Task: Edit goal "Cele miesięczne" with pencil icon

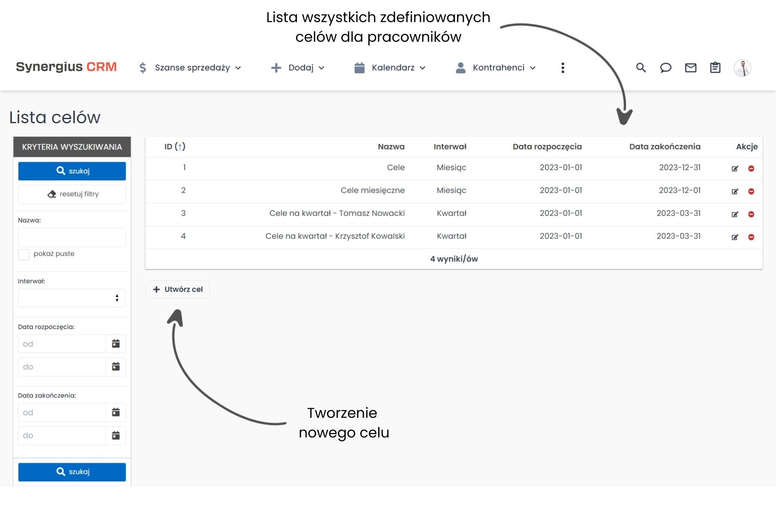Action: pyautogui.click(x=735, y=190)
